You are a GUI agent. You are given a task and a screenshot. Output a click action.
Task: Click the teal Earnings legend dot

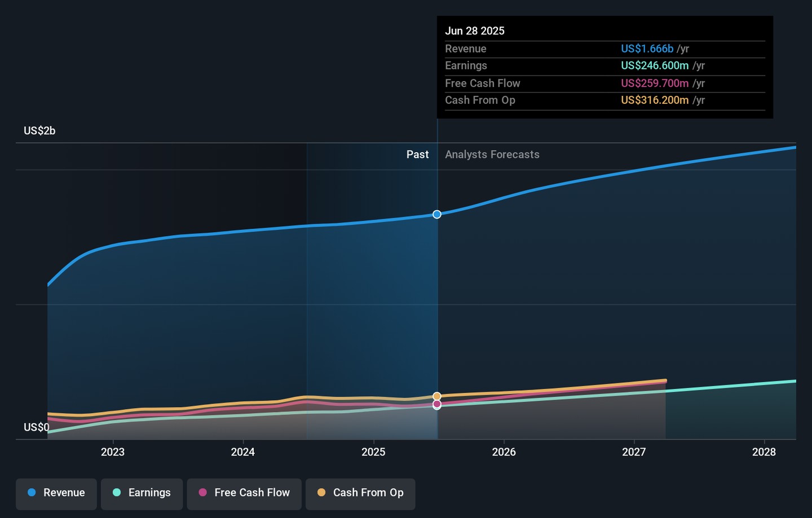click(x=117, y=493)
